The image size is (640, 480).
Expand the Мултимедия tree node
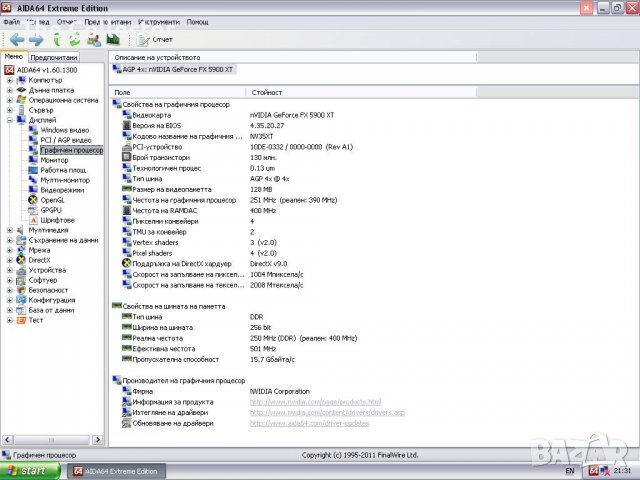coord(9,230)
